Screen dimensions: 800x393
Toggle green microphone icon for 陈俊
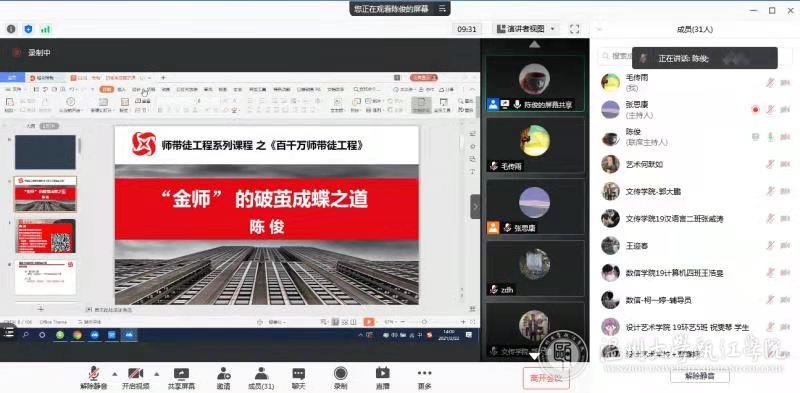pyautogui.click(x=770, y=137)
